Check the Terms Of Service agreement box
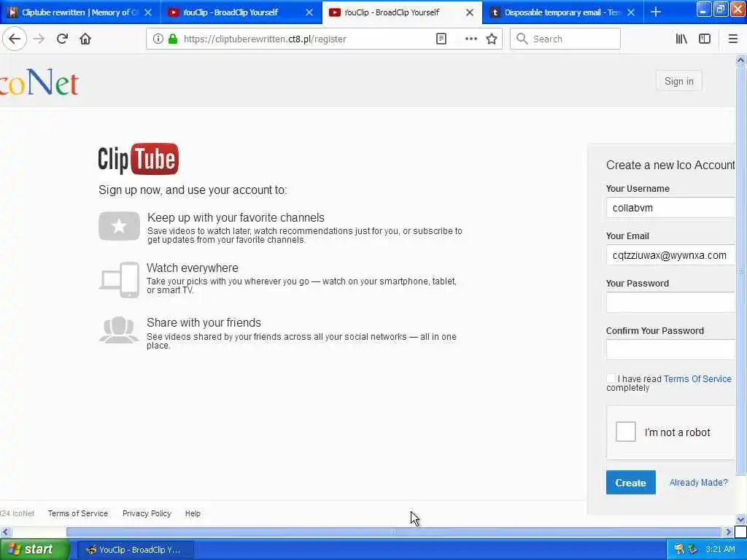Screen dimensions: 747x560 (x=611, y=378)
